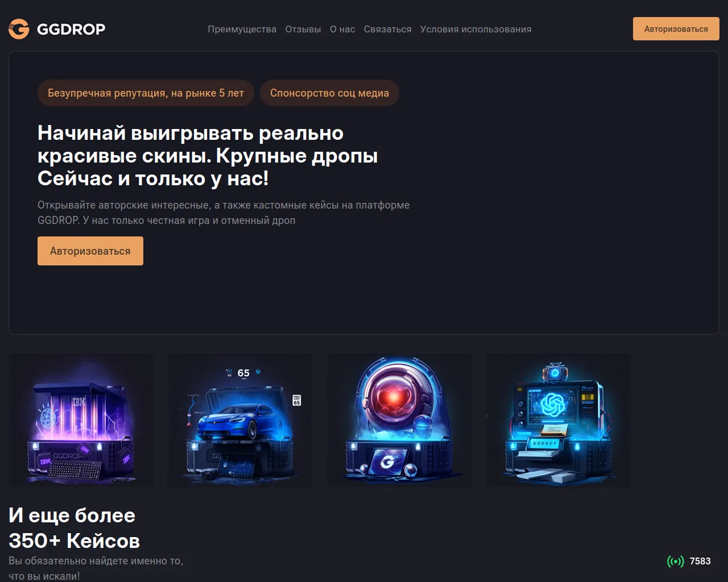Open the Отзывы nav link
This screenshot has width=728, height=582.
[x=303, y=29]
